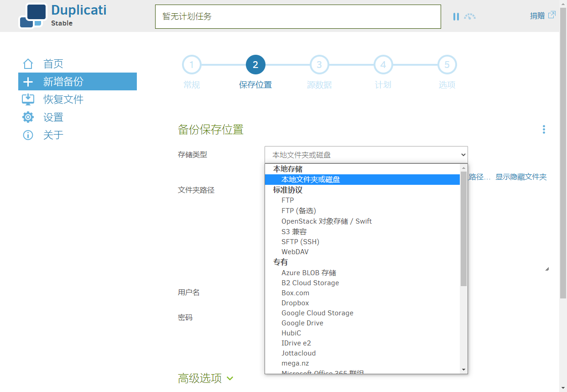Pause the scheduler with the pause icon
567x392 pixels.
456,16
